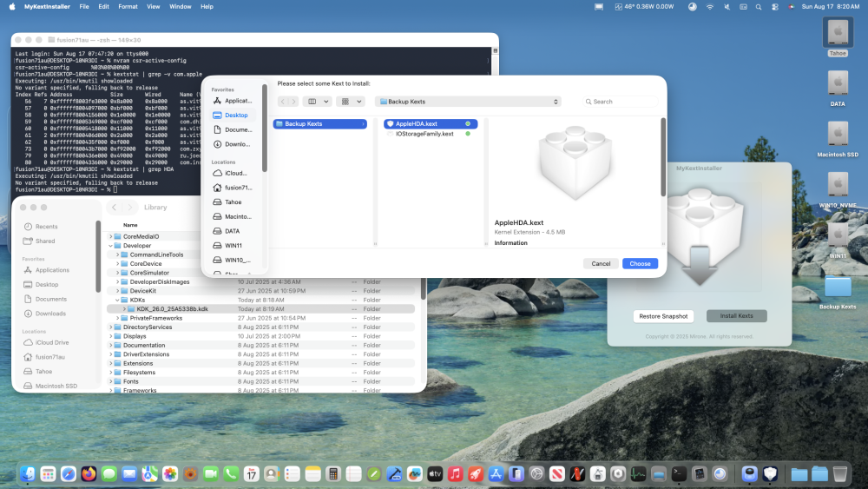Screen dimensions: 868x489
Task: Open the File menu
Action: pyautogui.click(x=84, y=7)
